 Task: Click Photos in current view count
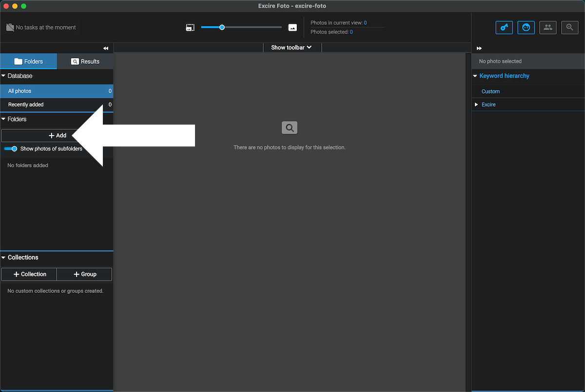[x=366, y=23]
